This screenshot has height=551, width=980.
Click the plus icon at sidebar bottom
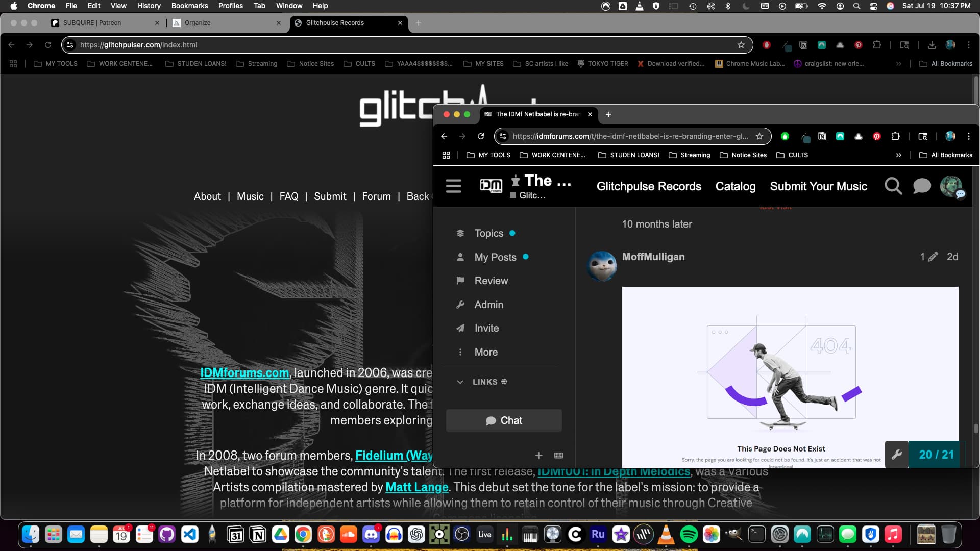pyautogui.click(x=538, y=456)
